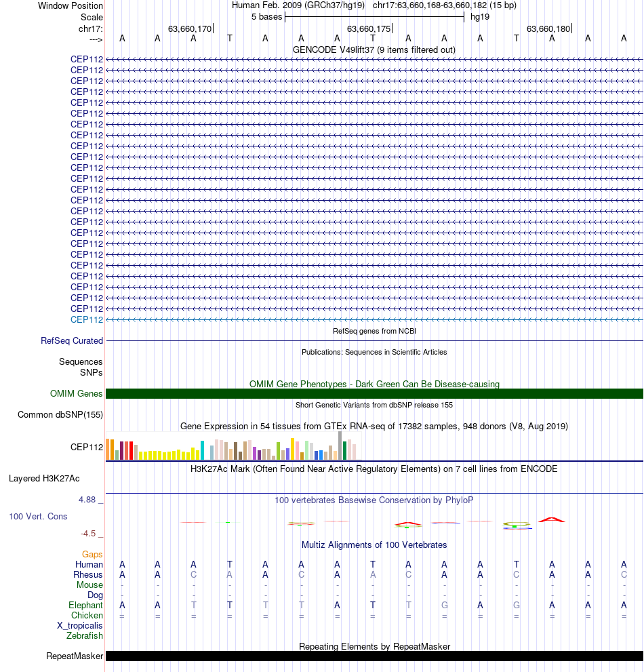Viewport: 644px width, 672px height.
Task: Click the 63,660,170 ruler position marker
Action: point(190,28)
